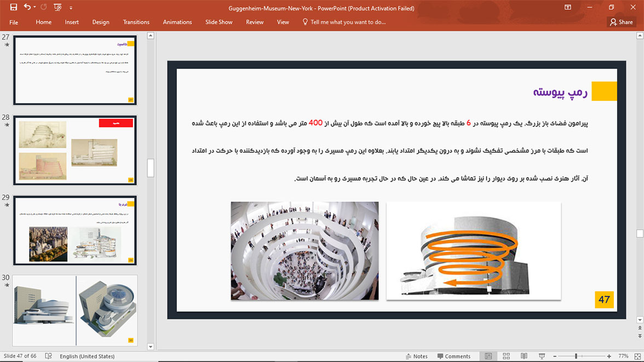Click the Slide 47 of 66 indicator
644x362 pixels.
20,356
